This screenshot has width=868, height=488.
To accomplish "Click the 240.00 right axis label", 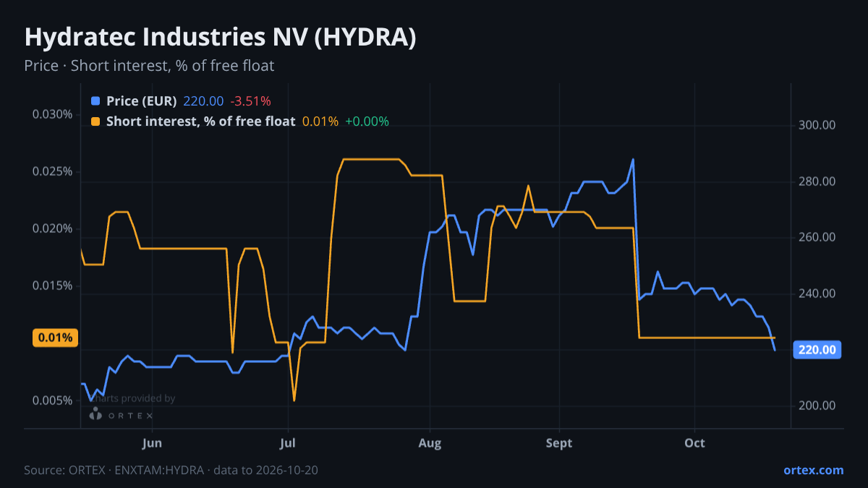I will 817,294.
